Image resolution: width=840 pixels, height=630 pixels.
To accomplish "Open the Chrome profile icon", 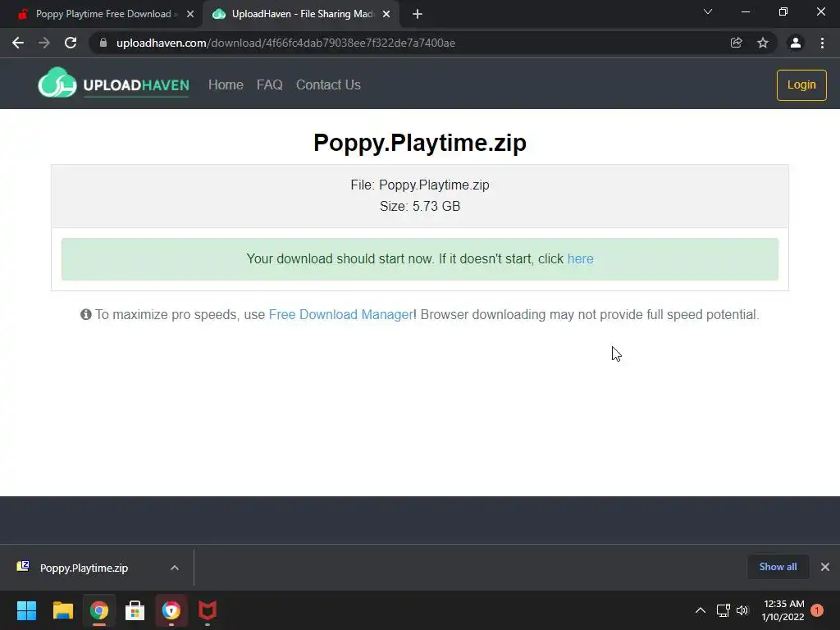I will click(x=796, y=43).
